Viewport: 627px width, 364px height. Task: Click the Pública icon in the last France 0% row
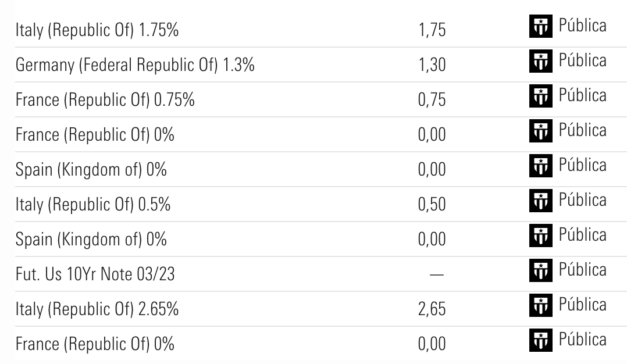coord(540,341)
